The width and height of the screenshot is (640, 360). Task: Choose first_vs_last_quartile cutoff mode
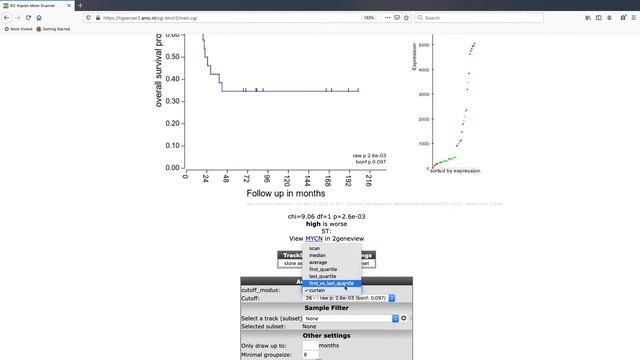[x=331, y=283]
